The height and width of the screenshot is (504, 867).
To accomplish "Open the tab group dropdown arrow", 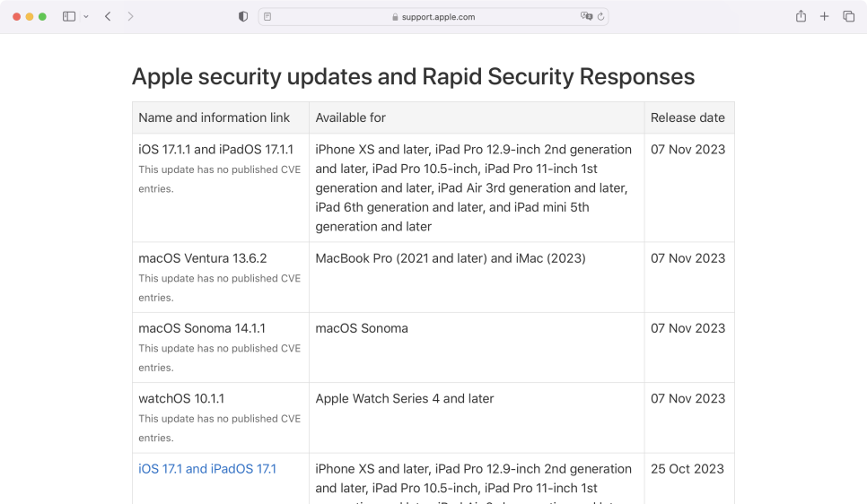I will (86, 16).
